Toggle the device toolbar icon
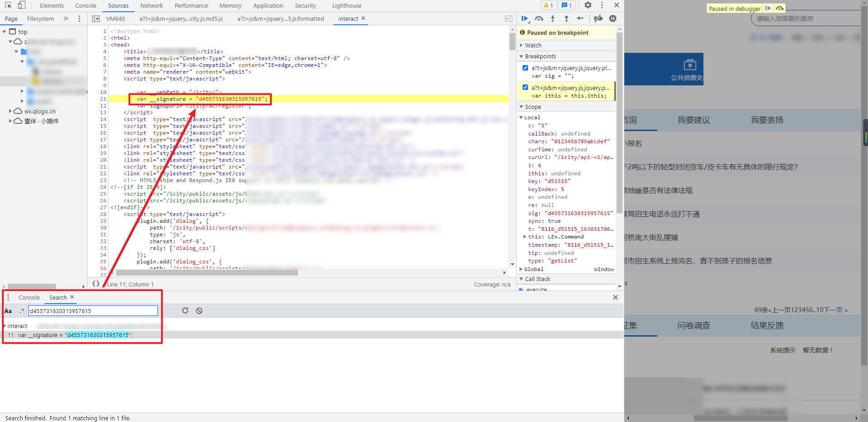The height and width of the screenshot is (422, 868). [22, 5]
